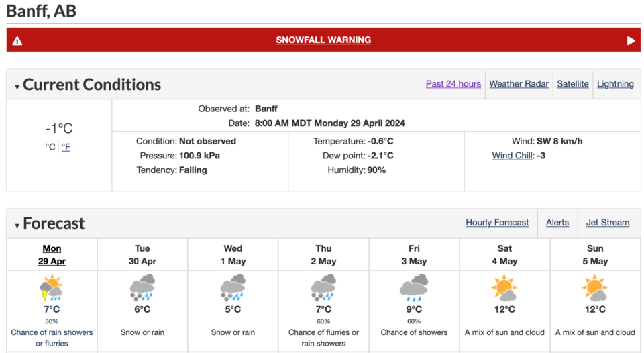The height and width of the screenshot is (353, 644).
Task: Click Thursday's flurries weather icon
Action: [x=323, y=289]
